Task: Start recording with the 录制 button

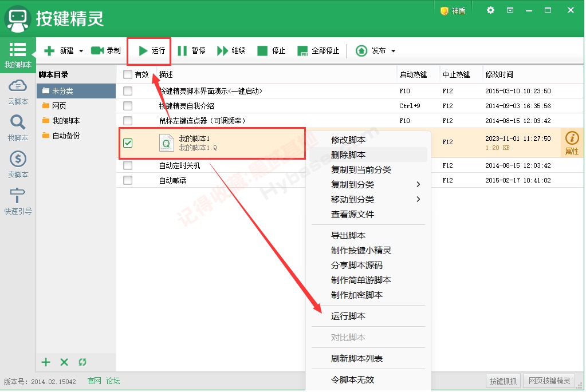Action: (106, 50)
